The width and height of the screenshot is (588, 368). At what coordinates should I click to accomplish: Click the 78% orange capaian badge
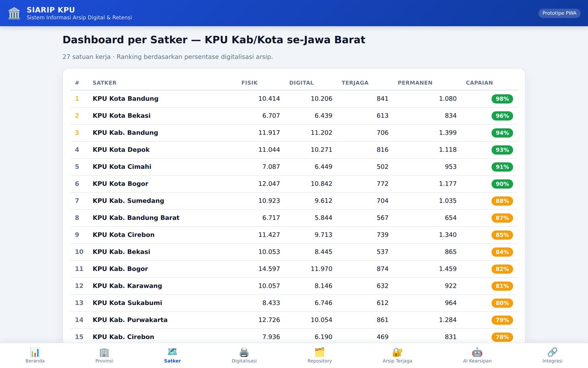tap(502, 337)
